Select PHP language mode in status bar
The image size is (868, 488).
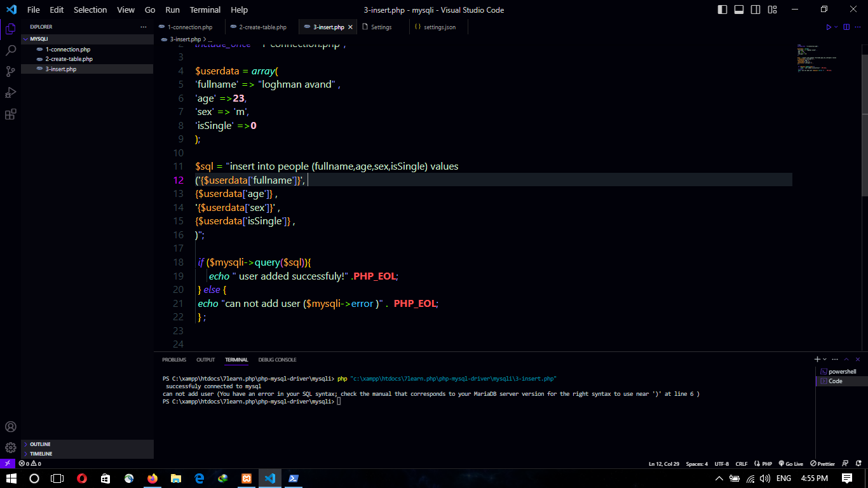click(x=764, y=463)
